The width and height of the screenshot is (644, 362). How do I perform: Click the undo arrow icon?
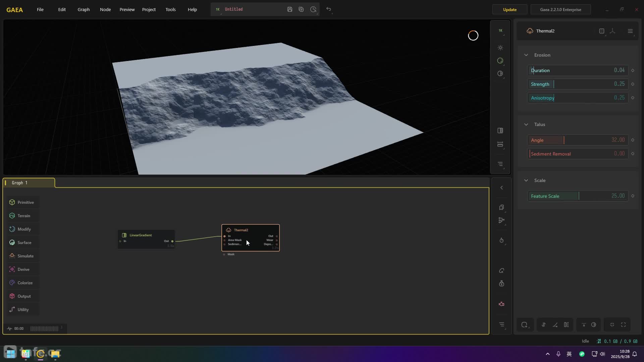tap(329, 9)
